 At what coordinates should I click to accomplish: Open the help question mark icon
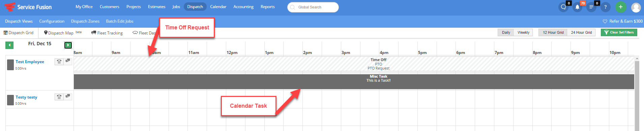(x=605, y=7)
